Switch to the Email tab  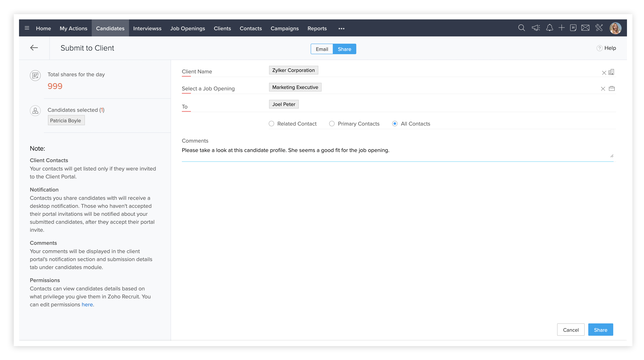[x=322, y=49]
